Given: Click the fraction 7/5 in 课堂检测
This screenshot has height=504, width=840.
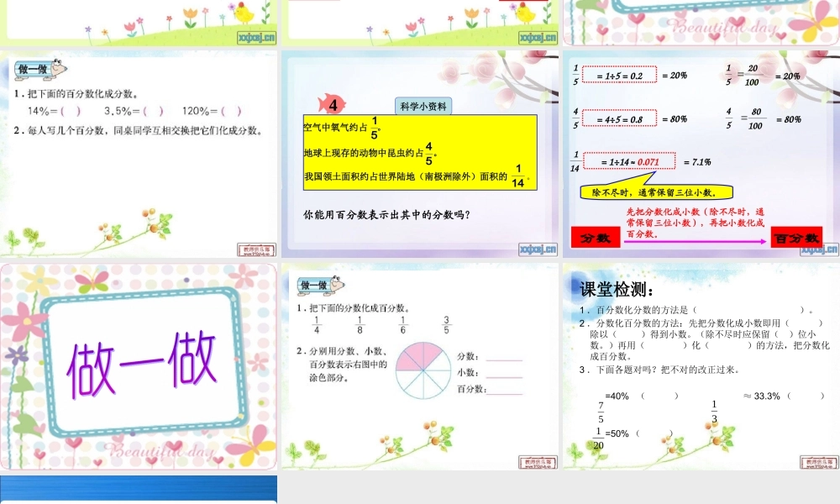Looking at the screenshot, I should pos(601,413).
